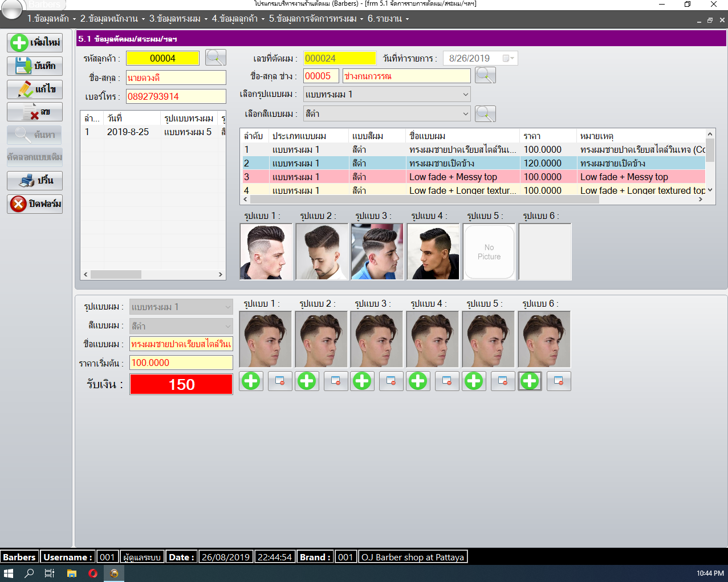
Task: Open the 4.ข้อมูลลูกค้า menu
Action: click(238, 19)
